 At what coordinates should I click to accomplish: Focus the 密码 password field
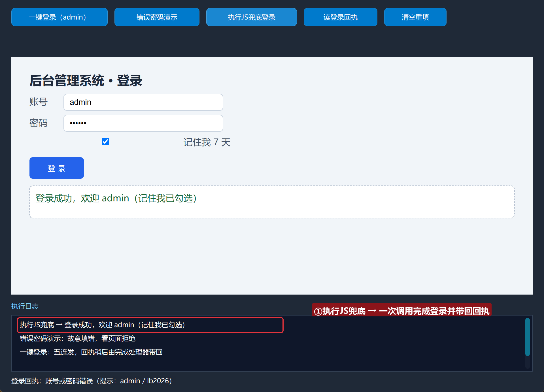click(x=143, y=123)
